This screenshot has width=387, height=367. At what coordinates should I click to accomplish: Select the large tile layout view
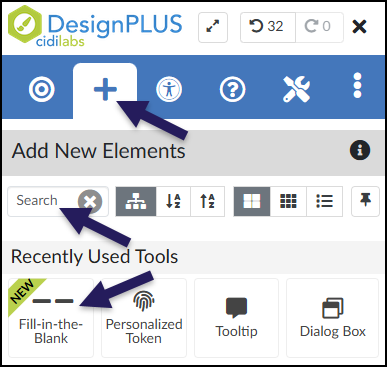click(x=252, y=201)
